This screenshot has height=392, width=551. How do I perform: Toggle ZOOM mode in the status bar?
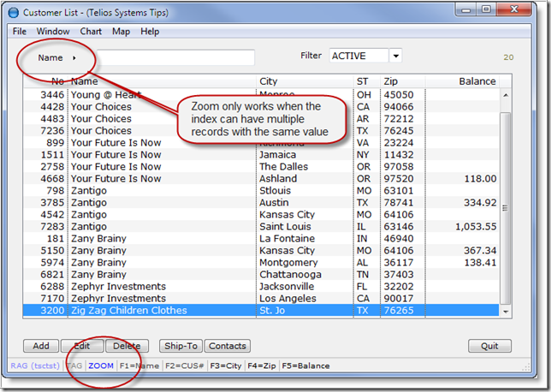(101, 366)
